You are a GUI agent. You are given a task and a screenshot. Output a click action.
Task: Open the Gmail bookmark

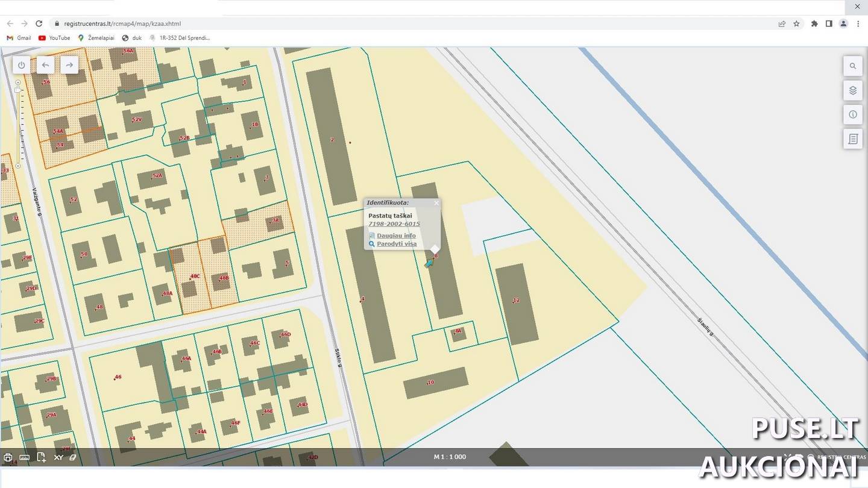(19, 38)
